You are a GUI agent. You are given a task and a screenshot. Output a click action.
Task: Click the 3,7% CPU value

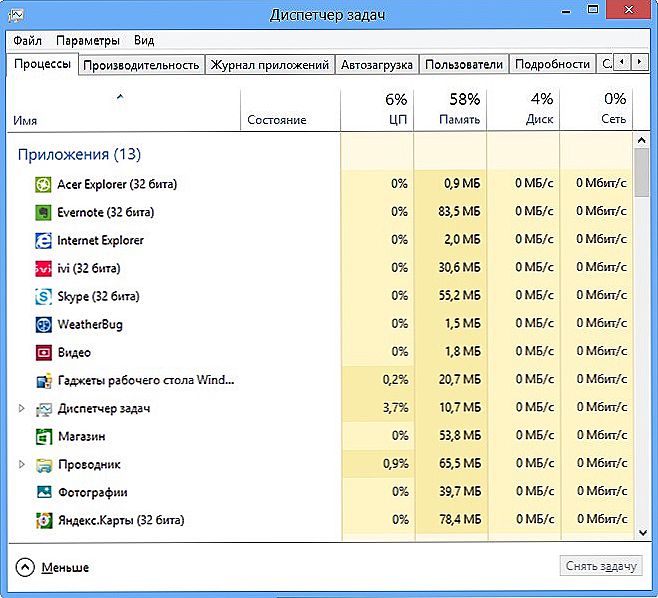[396, 407]
